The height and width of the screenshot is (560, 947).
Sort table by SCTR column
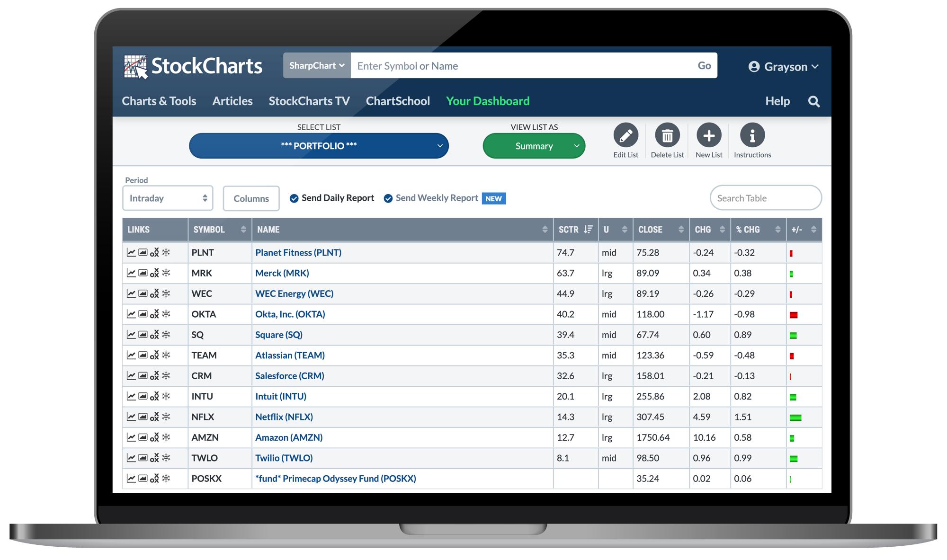pyautogui.click(x=575, y=230)
